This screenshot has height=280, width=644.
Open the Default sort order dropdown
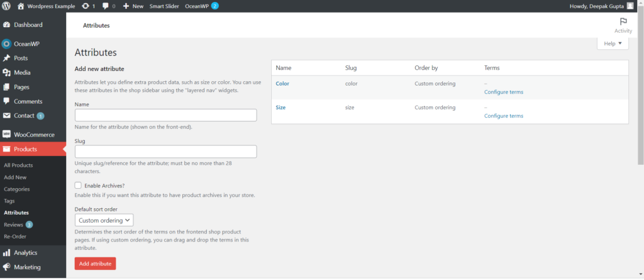[x=104, y=220]
